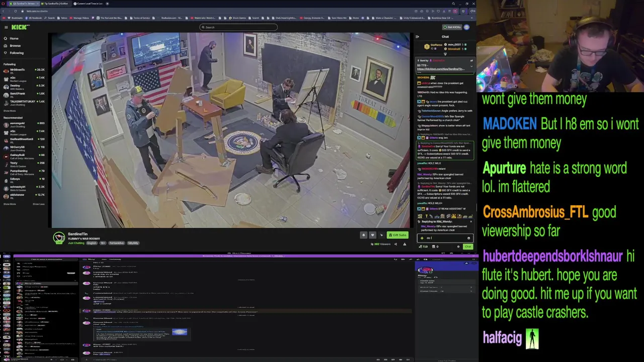Expand Show More under Recommended list
The width and height of the screenshot is (644, 362).
[x=10, y=204]
